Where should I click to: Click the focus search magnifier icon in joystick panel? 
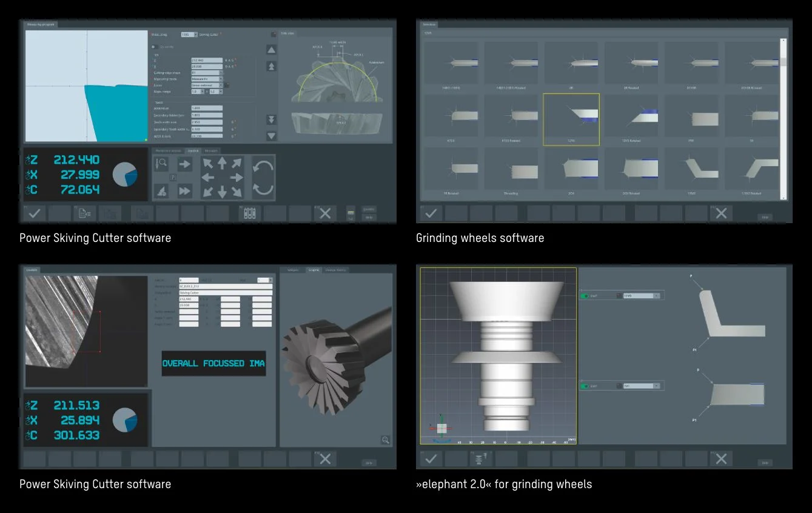pyautogui.click(x=161, y=164)
